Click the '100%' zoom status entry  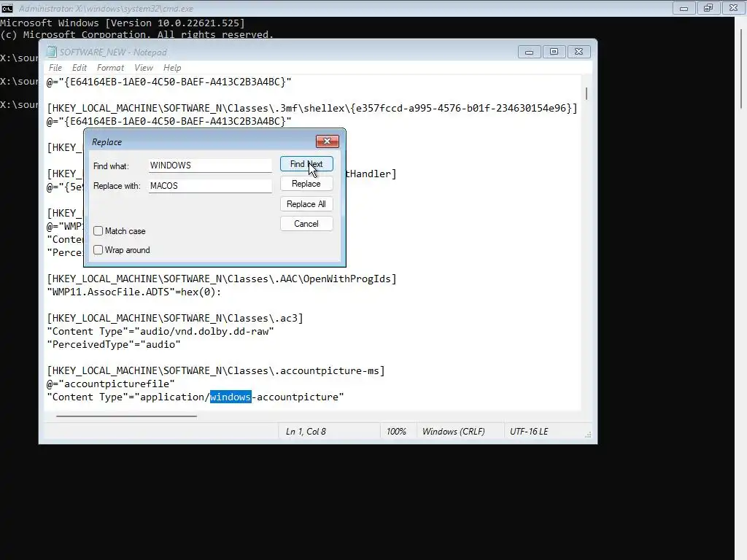point(396,432)
